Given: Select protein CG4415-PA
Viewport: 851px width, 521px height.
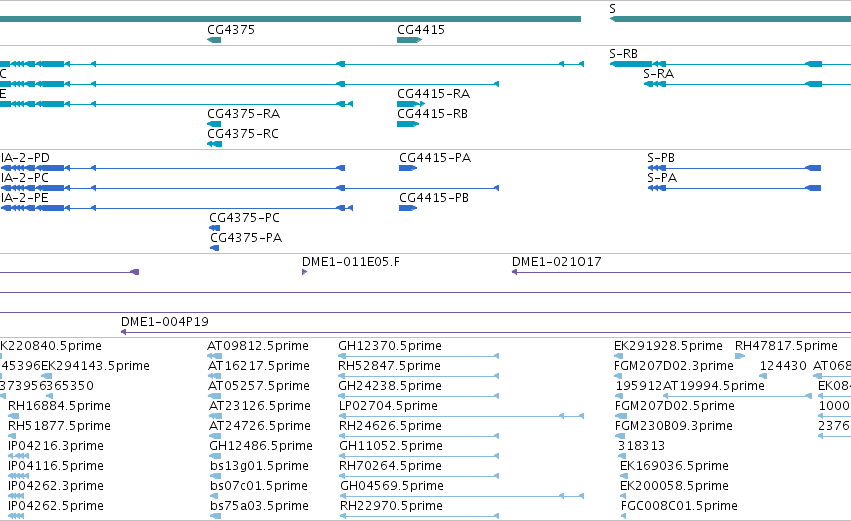Looking at the screenshot, I should click(435, 158).
